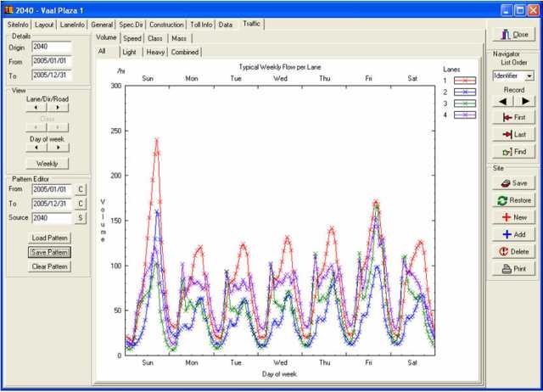543x392 pixels.
Task: Step Lane/Dir/Road view left
Action: [x=36, y=108]
